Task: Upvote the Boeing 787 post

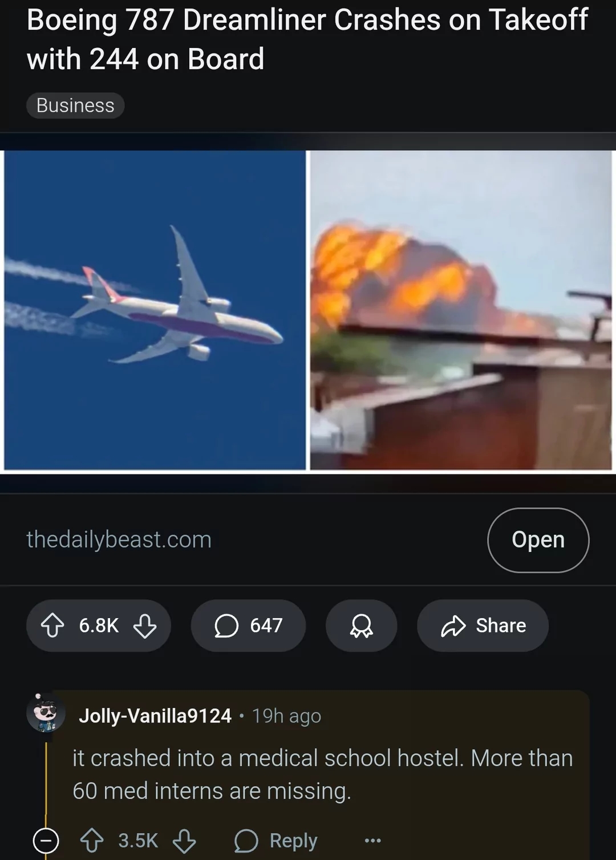Action: [x=52, y=626]
